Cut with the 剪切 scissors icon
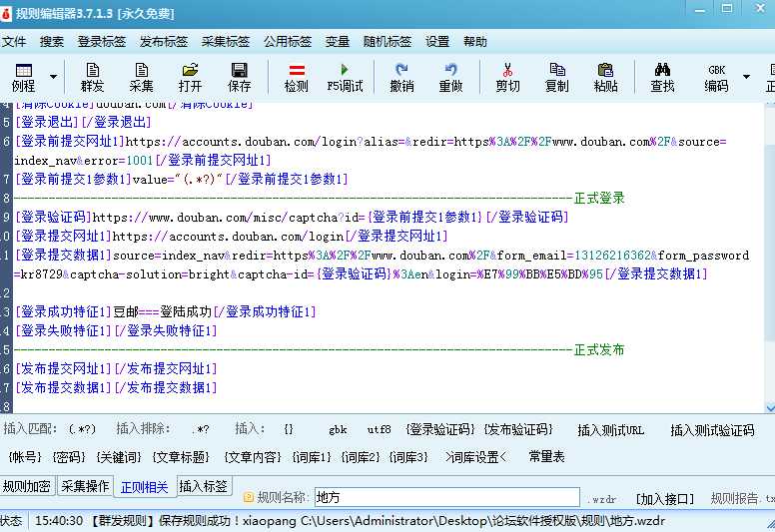 (x=507, y=78)
